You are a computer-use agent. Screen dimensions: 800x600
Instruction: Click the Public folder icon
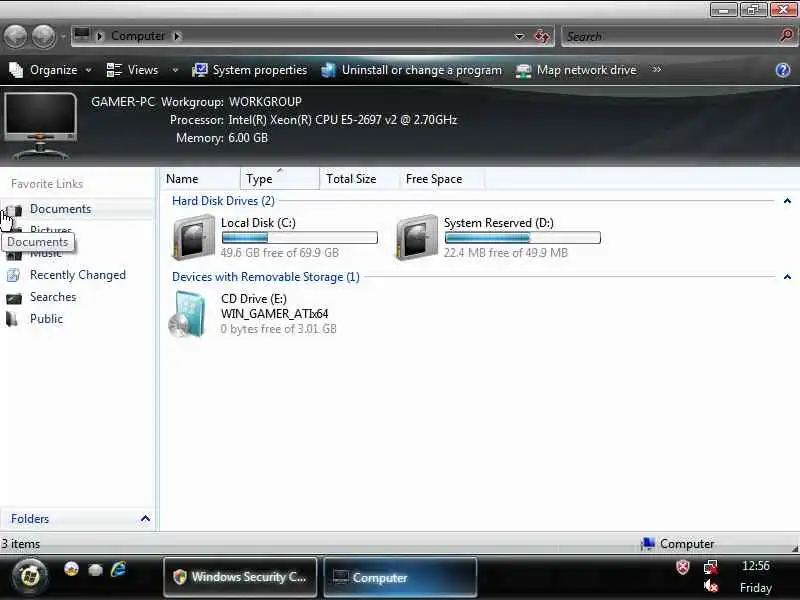click(12, 319)
